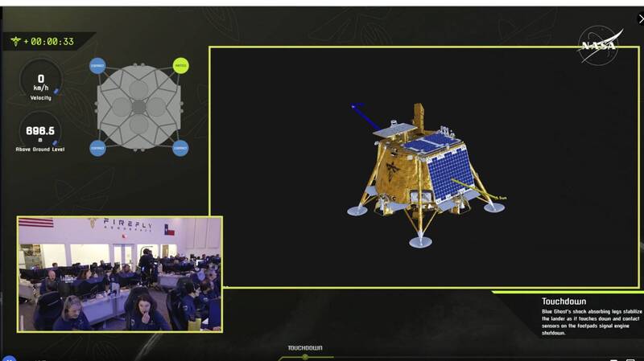Click the blue direction arrow above lander
The width and height of the screenshot is (644, 361).
(366, 116)
